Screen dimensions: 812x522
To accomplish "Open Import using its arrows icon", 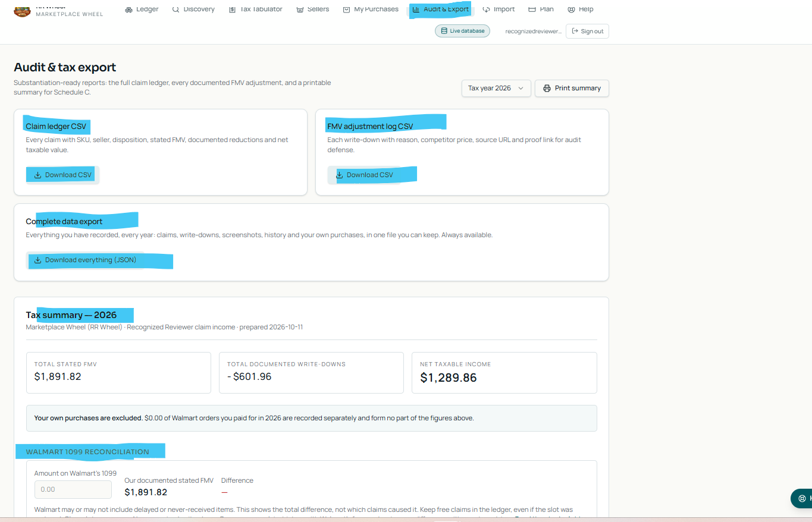I will click(x=486, y=10).
